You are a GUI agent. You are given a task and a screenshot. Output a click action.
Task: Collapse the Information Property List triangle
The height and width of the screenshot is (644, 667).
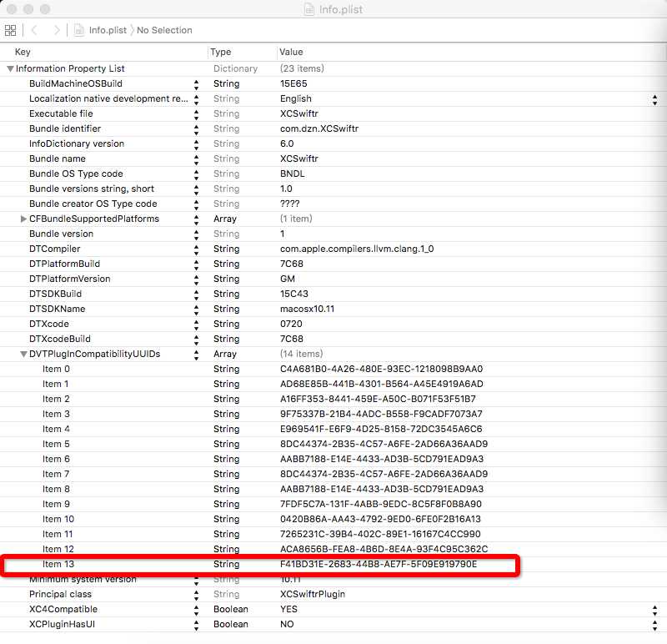coord(10,68)
